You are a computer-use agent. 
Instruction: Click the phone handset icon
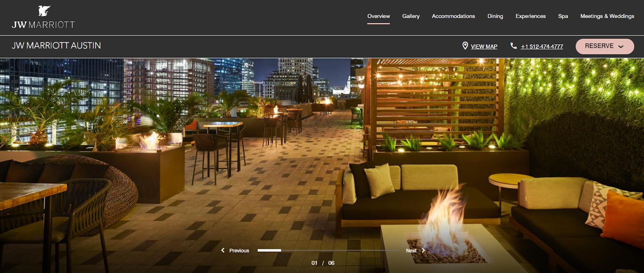pos(513,46)
